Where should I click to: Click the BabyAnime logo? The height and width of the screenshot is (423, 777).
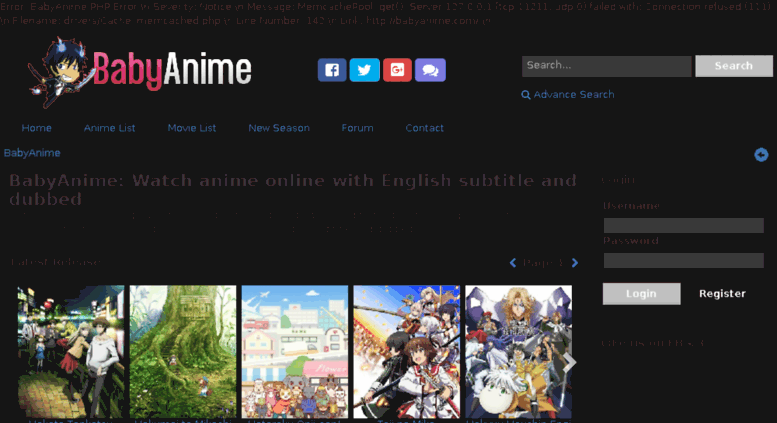pos(139,71)
